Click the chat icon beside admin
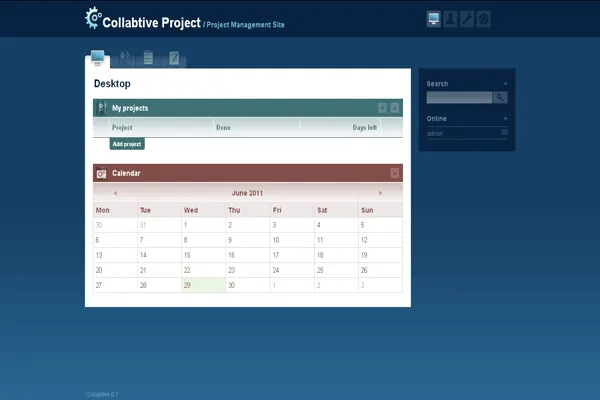This screenshot has height=400, width=600. 504,133
